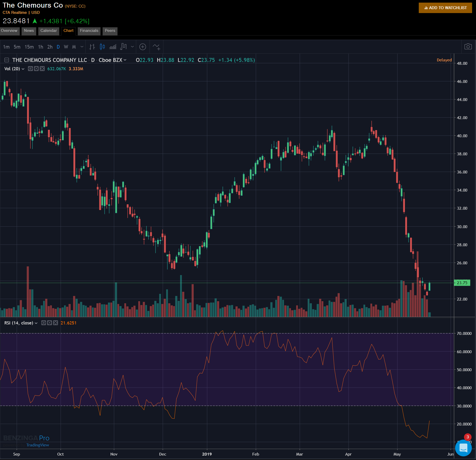Click the stock price 23.8481
The image size is (476, 460).
16,21
